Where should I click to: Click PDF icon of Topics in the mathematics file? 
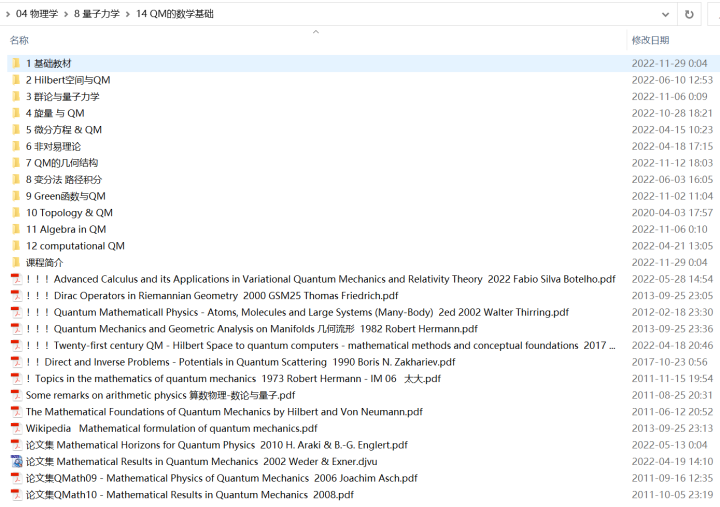[16, 378]
